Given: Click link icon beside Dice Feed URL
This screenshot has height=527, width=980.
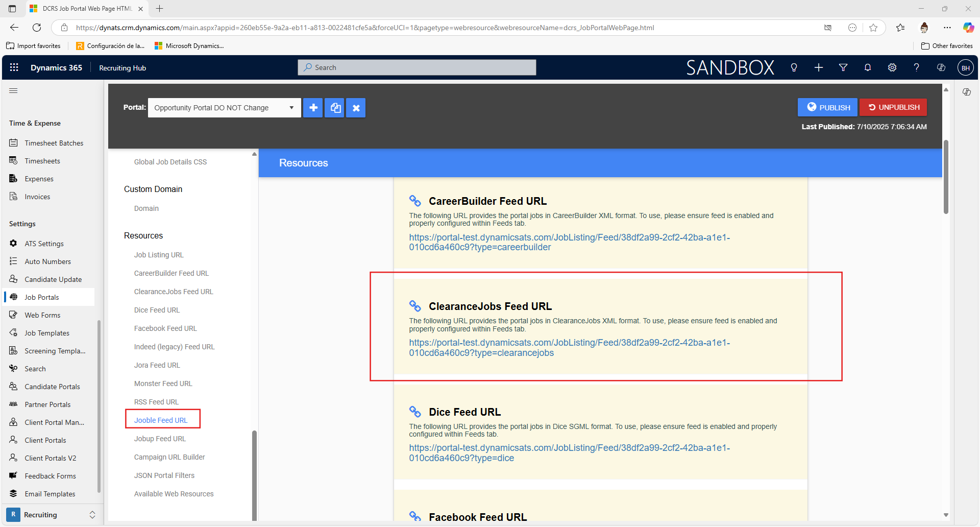Looking at the screenshot, I should 415,412.
